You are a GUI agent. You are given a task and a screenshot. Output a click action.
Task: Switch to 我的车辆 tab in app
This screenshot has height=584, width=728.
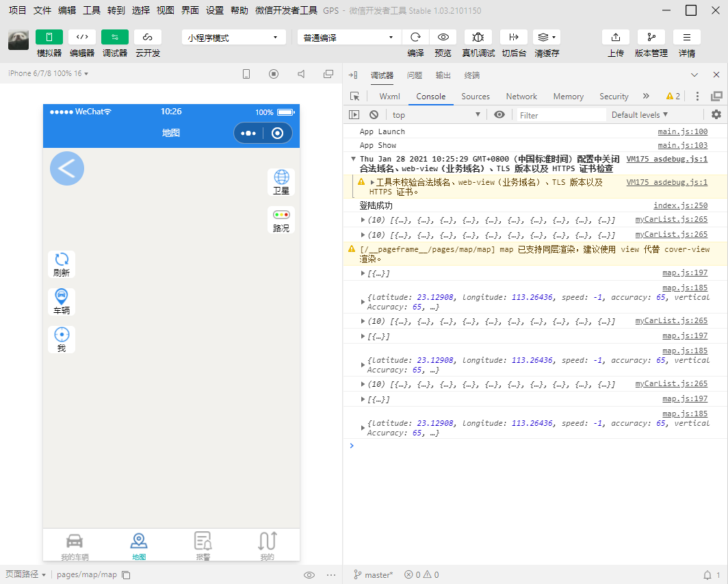(x=75, y=546)
